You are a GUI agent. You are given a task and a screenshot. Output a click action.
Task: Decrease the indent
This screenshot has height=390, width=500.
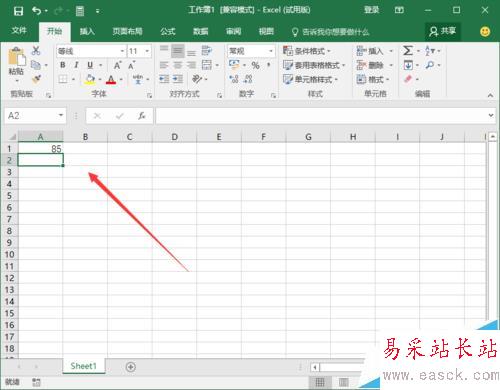(x=164, y=79)
